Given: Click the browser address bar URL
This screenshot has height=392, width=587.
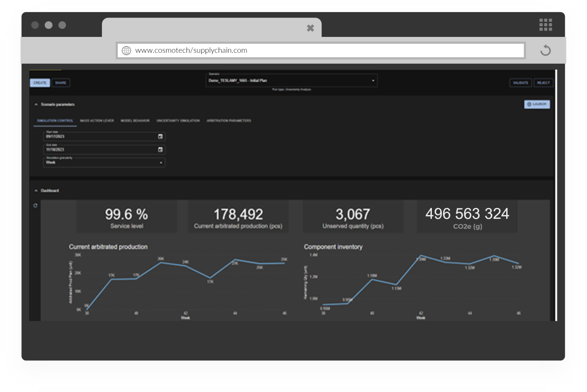Looking at the screenshot, I should click(191, 51).
